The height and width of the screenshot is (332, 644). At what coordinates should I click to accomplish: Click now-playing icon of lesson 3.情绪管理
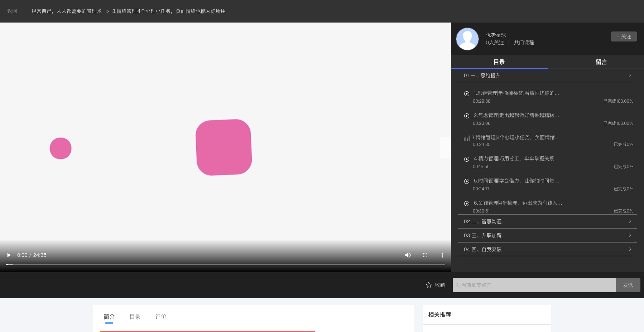466,138
